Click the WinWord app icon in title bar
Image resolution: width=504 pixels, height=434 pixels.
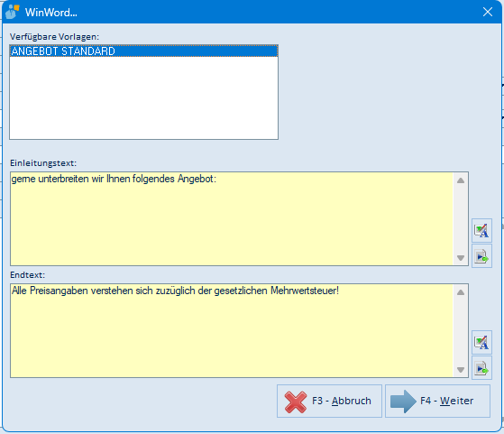[x=13, y=12]
